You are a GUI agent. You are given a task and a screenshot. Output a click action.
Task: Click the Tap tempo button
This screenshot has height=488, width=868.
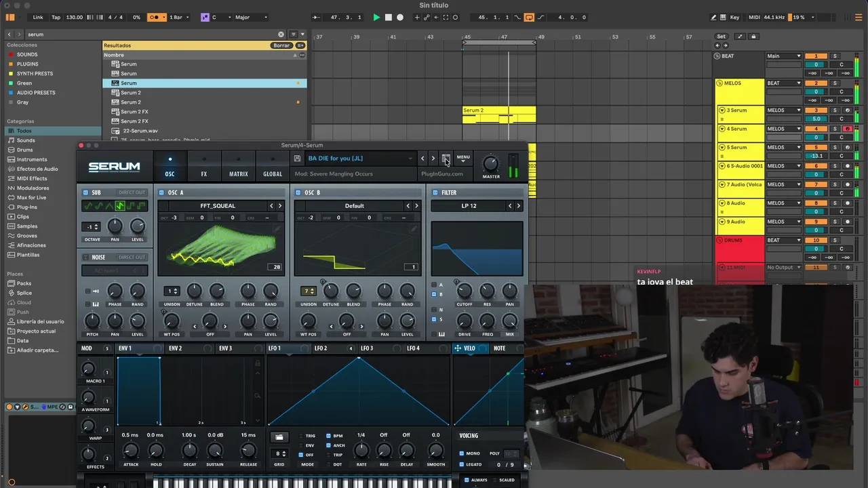(x=56, y=18)
